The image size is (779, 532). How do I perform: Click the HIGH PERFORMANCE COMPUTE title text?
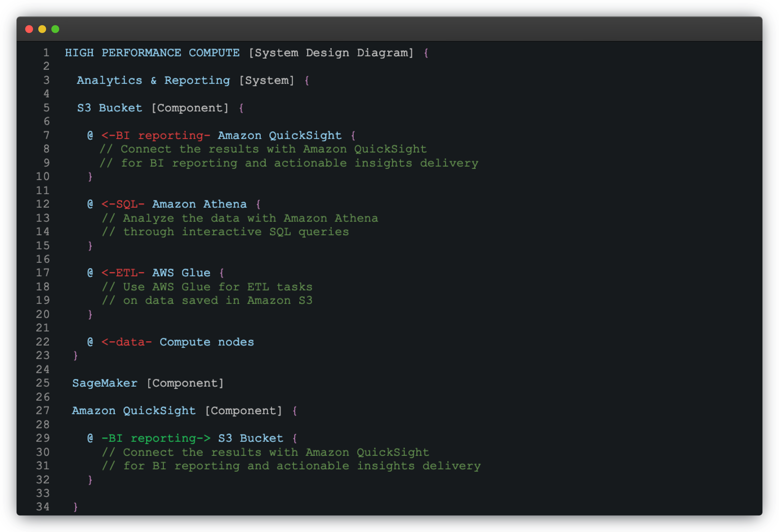pos(152,53)
